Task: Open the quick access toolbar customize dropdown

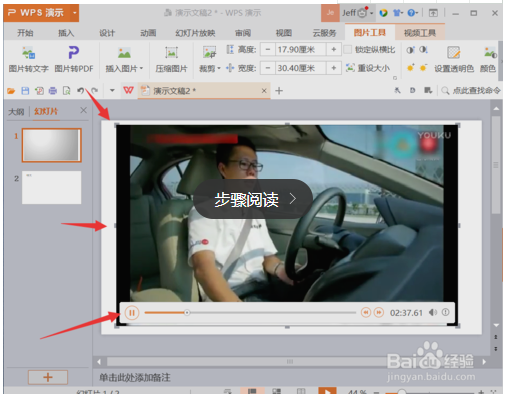Action: tap(112, 90)
